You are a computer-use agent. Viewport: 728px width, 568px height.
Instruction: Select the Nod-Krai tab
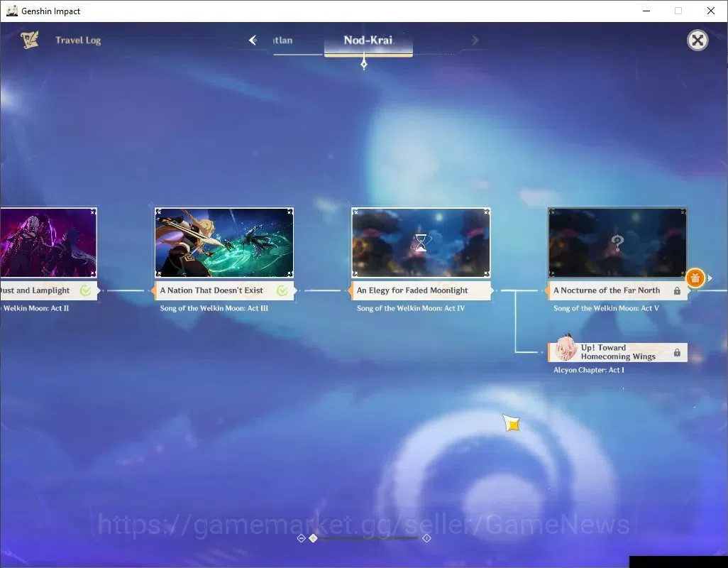click(x=368, y=40)
